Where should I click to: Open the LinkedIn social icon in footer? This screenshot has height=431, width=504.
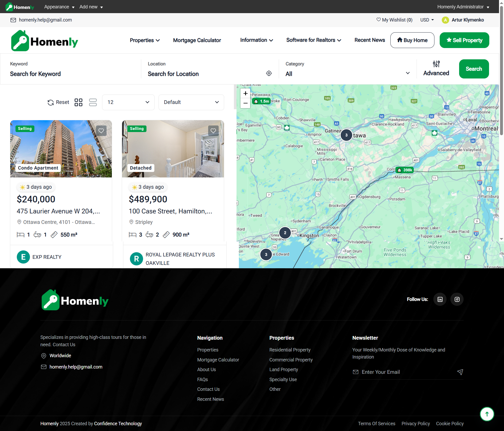pyautogui.click(x=440, y=299)
